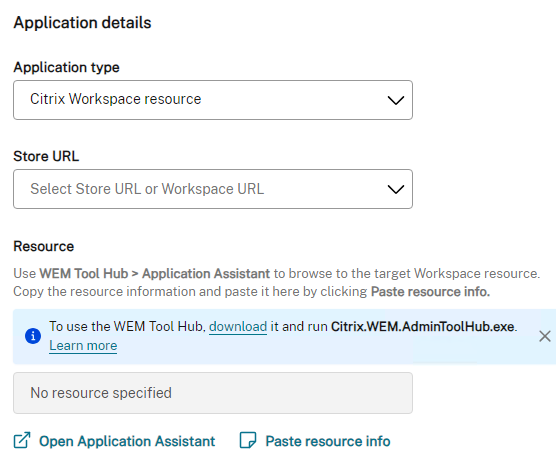557x463 pixels.
Task: Click the Resource section label
Action: (44, 246)
